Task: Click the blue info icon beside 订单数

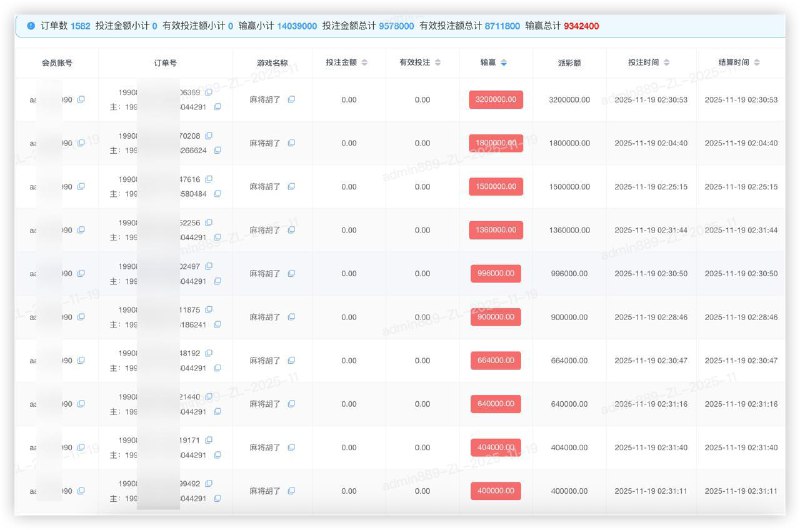Action: 31,26
